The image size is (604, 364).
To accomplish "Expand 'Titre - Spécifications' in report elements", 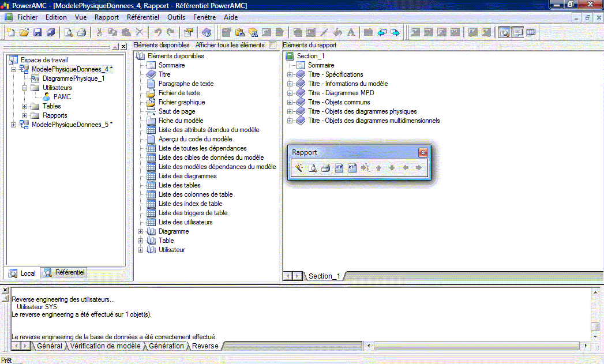I will pos(290,74).
